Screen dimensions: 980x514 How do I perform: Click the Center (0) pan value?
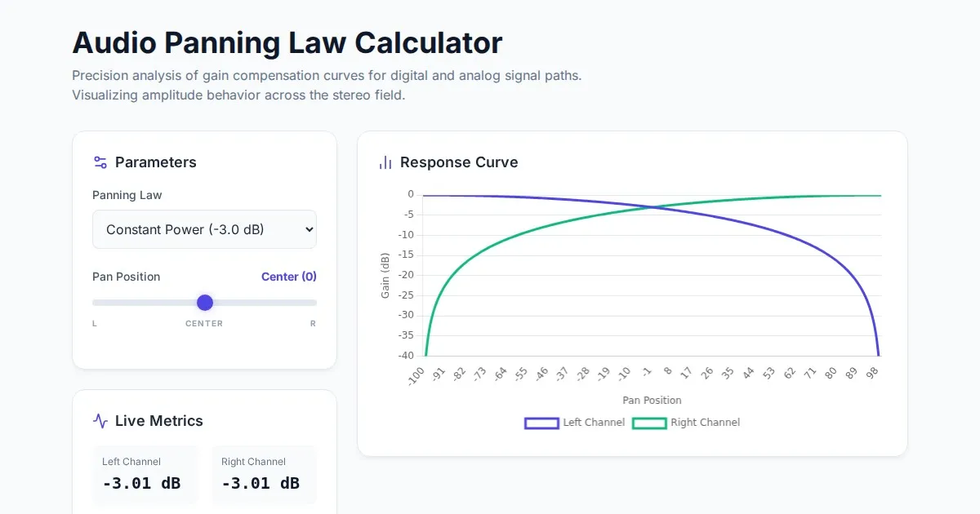pyautogui.click(x=288, y=277)
